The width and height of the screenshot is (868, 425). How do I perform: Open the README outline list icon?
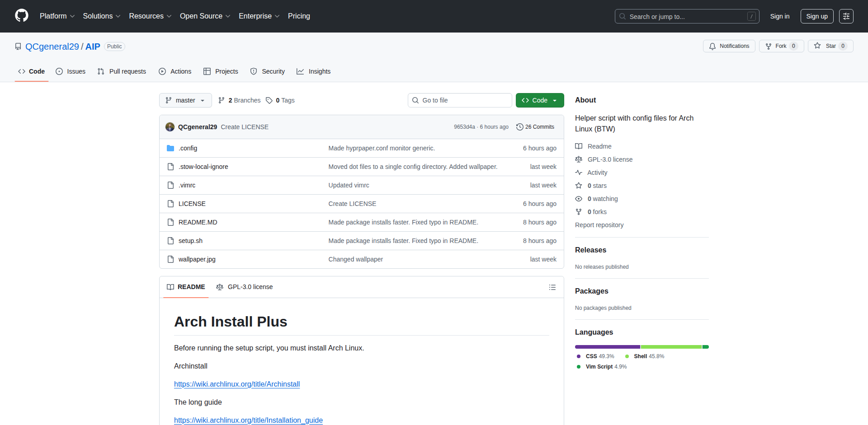click(552, 287)
